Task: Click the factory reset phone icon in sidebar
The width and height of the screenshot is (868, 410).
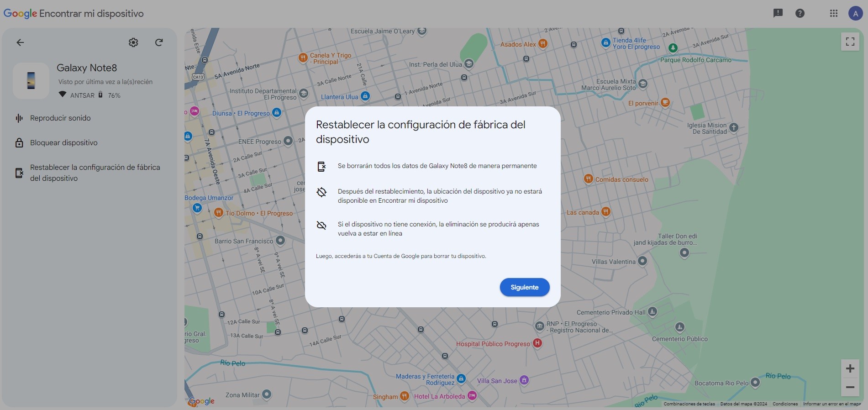Action: 19,173
